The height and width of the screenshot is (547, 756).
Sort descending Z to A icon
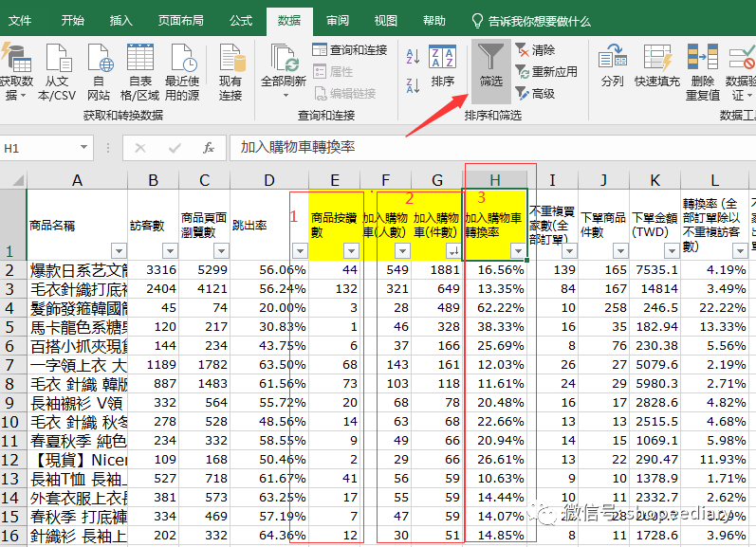[414, 85]
